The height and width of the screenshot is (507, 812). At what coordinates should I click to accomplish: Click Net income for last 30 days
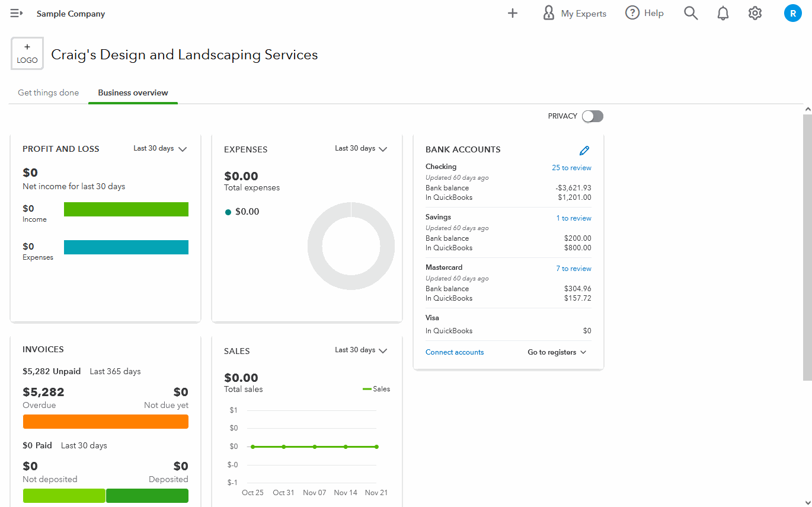tap(74, 186)
